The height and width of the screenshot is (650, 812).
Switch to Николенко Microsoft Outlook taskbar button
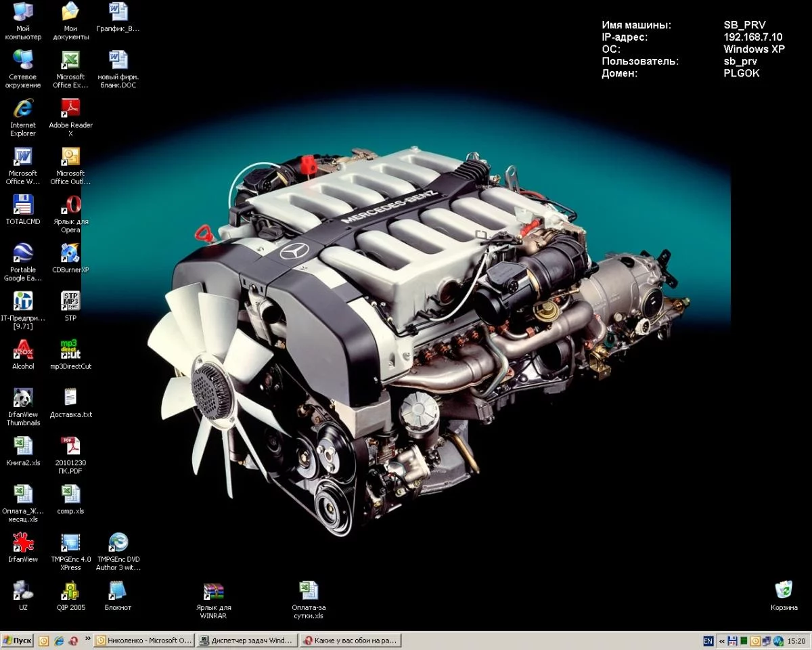point(143,641)
